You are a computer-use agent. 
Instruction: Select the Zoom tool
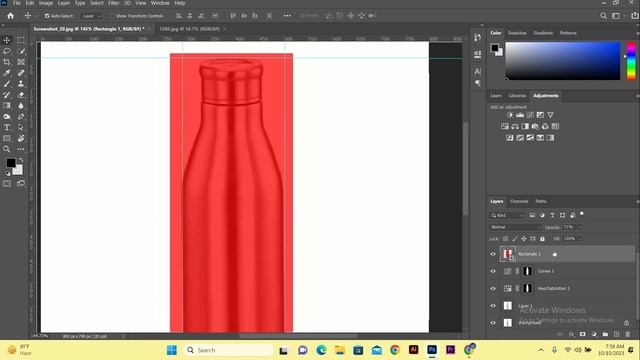pos(7,149)
